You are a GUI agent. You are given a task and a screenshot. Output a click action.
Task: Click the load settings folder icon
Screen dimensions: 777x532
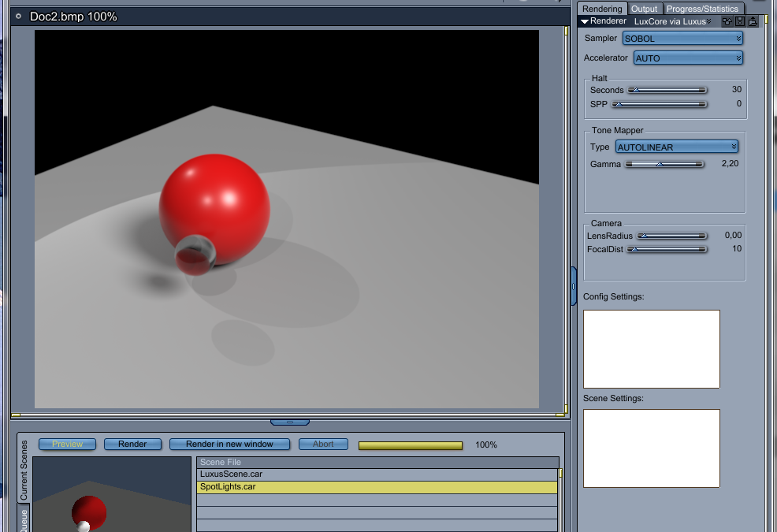coord(753,21)
